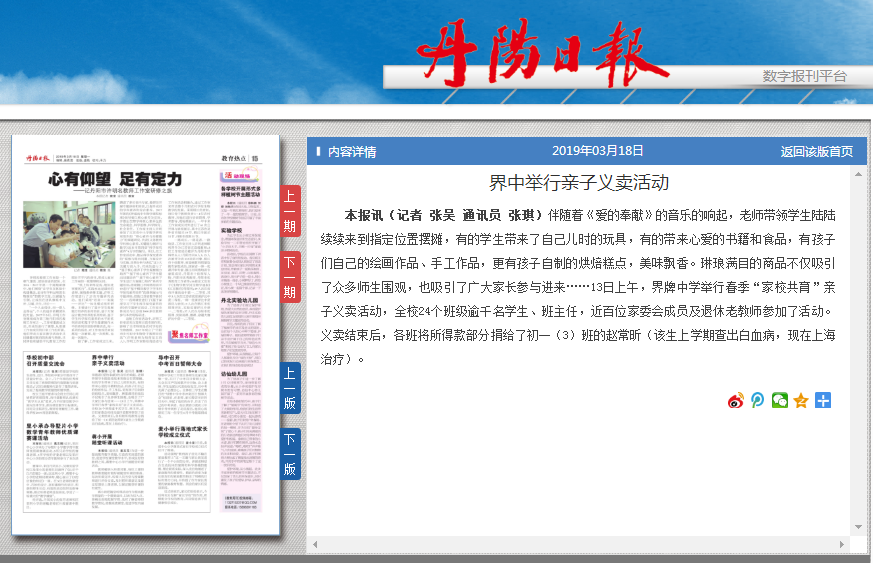Share article to Sina Weibo
This screenshot has width=873, height=563.
coord(735,400)
